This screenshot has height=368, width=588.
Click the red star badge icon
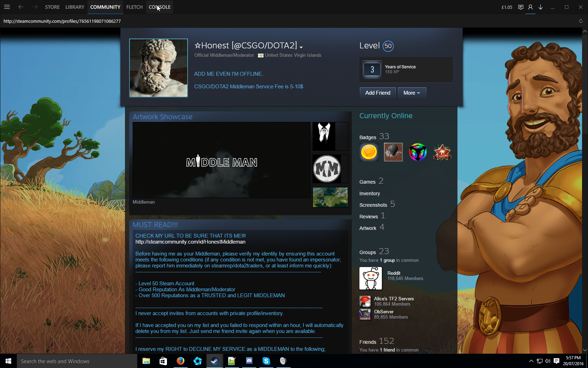(442, 152)
